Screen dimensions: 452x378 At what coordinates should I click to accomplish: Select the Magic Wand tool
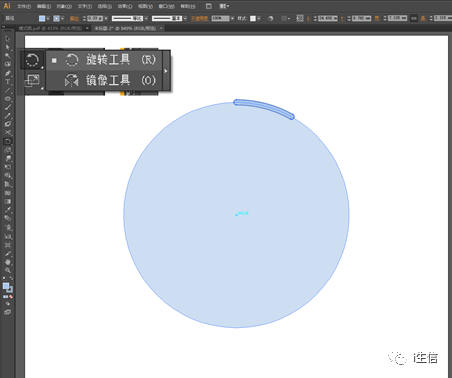coord(8,56)
